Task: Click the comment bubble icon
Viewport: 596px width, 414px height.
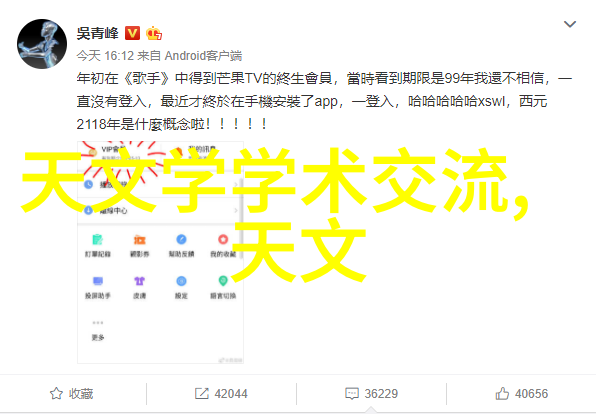Action: click(x=352, y=393)
